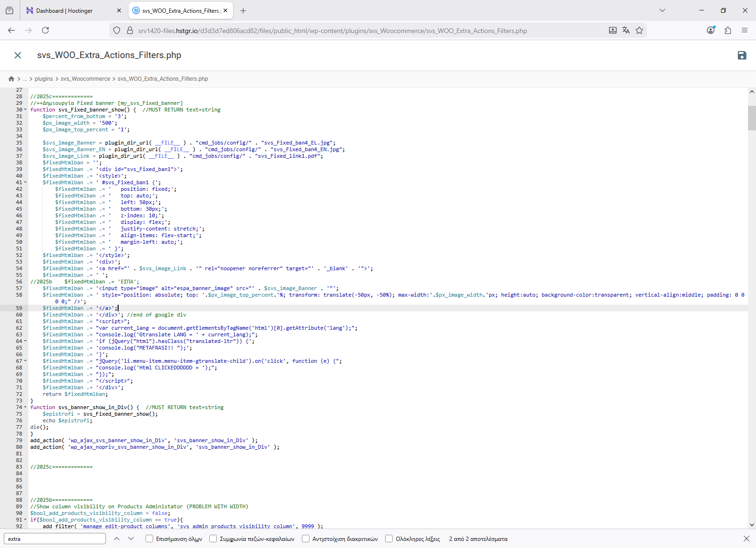Open the browser application menu

[x=745, y=30]
